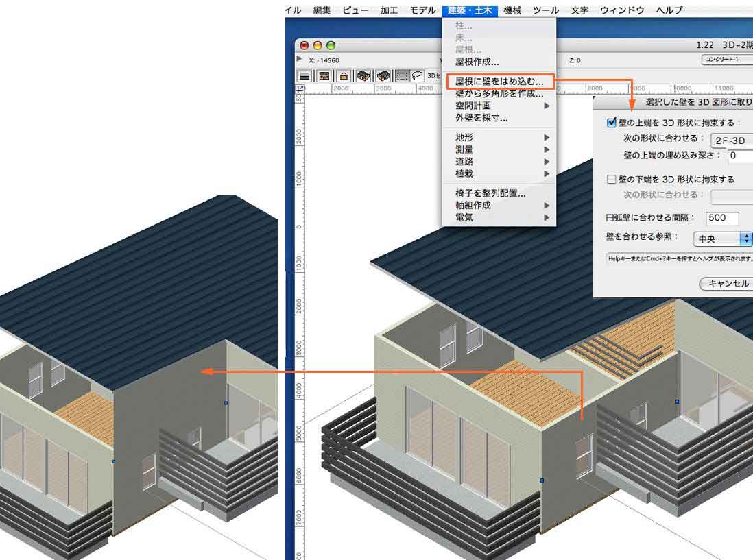Select the rectangular marquee selection mode

[402, 76]
